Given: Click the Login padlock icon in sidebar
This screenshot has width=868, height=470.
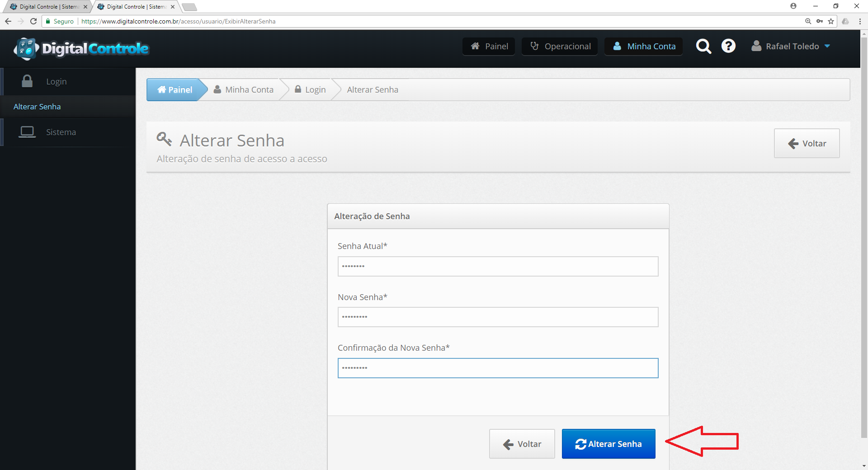Looking at the screenshot, I should click(27, 81).
